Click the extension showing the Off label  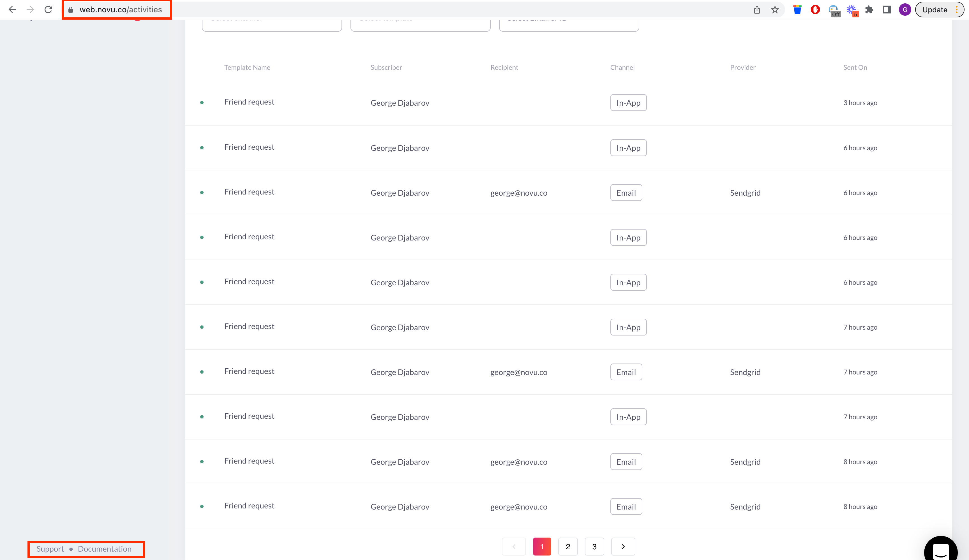coord(834,10)
